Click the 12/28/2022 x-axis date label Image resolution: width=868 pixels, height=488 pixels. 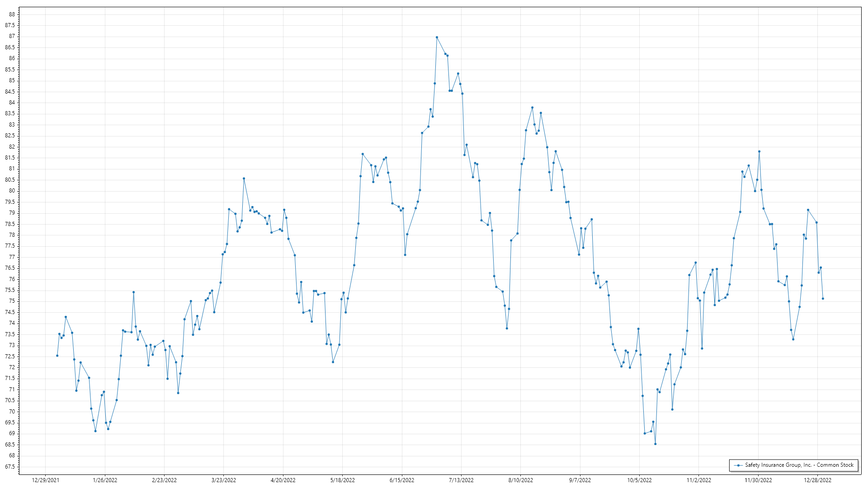[x=817, y=480]
